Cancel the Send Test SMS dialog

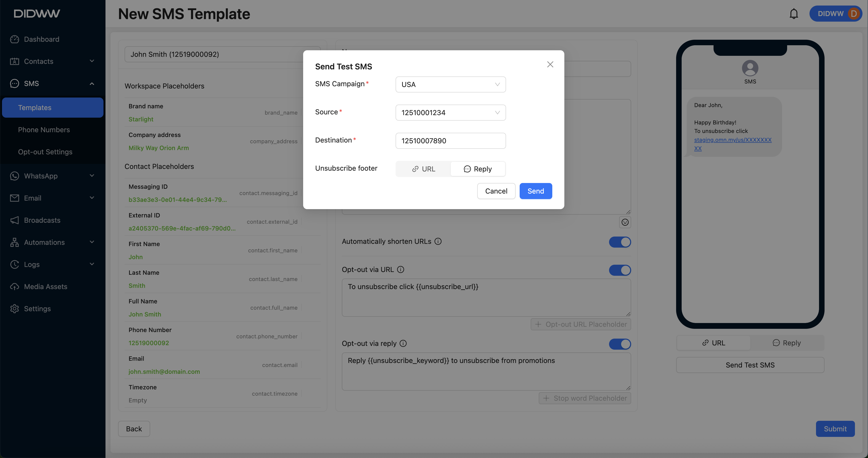[496, 191]
